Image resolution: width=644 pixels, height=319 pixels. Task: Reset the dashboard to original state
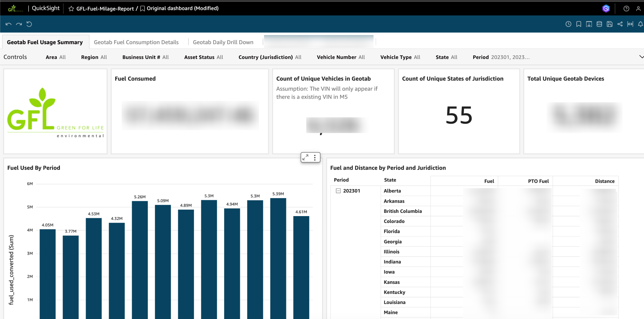tap(29, 24)
